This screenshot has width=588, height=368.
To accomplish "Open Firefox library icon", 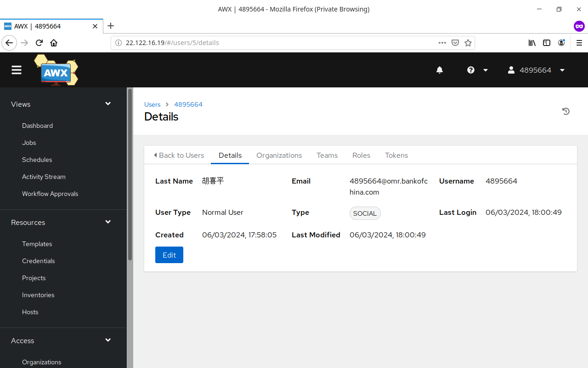I will click(532, 43).
